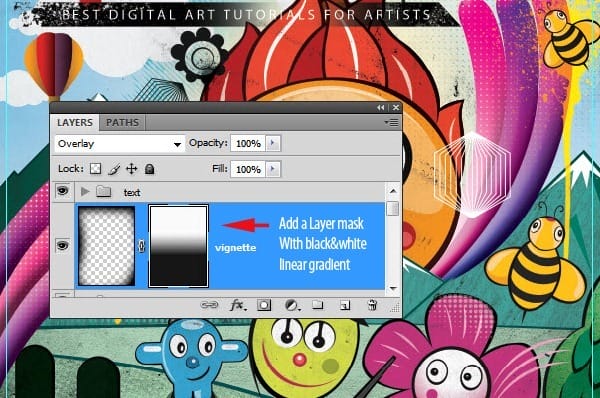Click the Opacity value field
The width and height of the screenshot is (600, 398).
pos(248,144)
